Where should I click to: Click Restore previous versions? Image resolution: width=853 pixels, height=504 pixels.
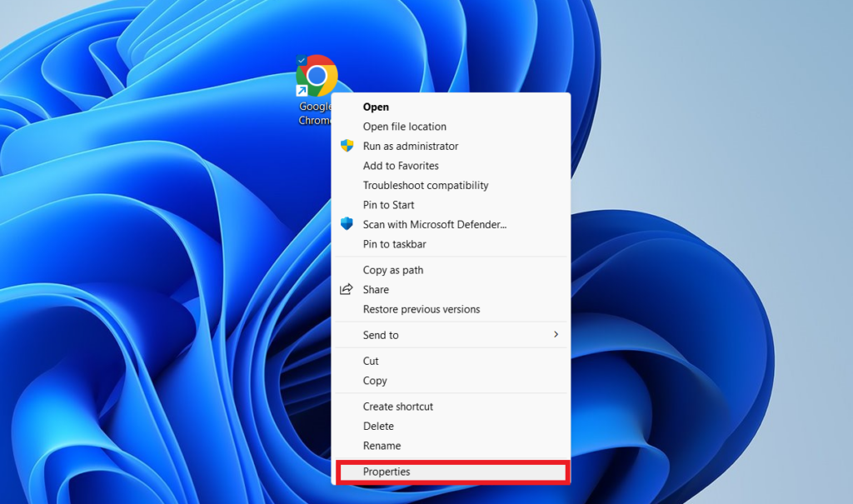click(422, 309)
